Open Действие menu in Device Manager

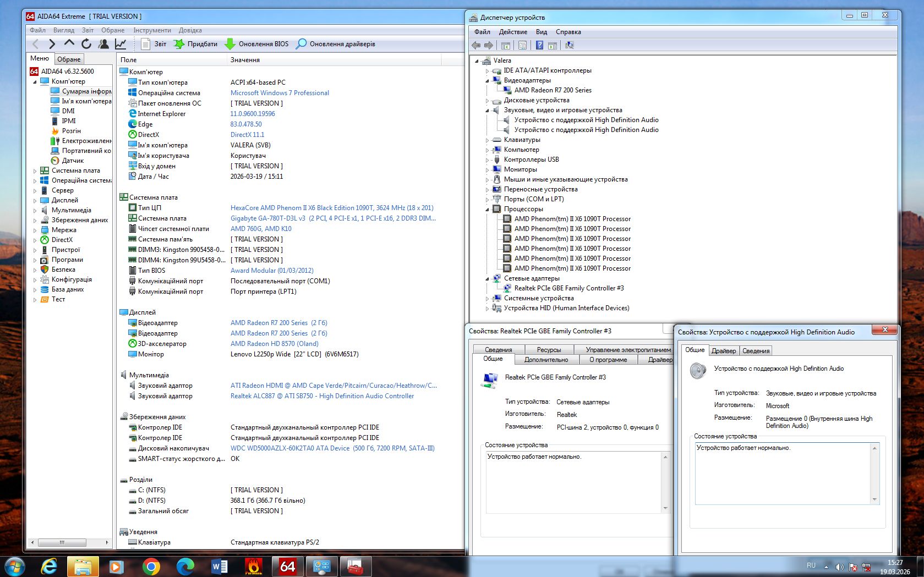tap(513, 32)
